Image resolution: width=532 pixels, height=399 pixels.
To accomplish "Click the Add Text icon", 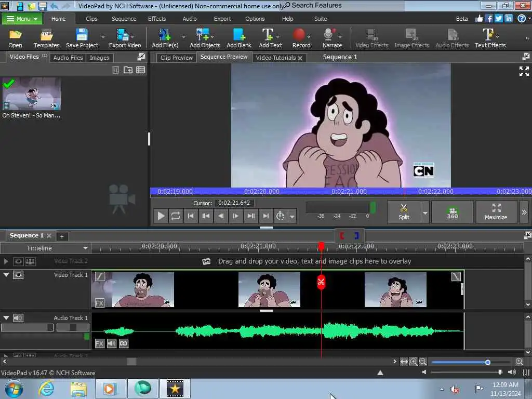I will coord(268,34).
